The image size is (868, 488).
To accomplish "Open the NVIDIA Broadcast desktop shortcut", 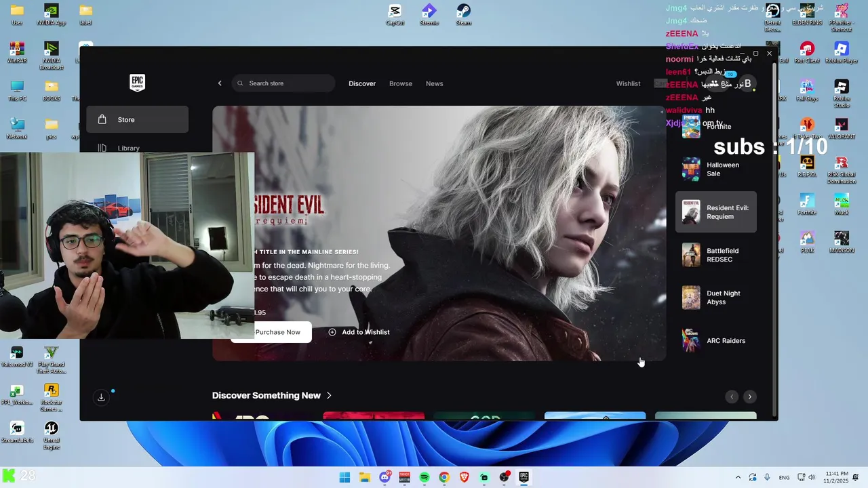I will [51, 56].
